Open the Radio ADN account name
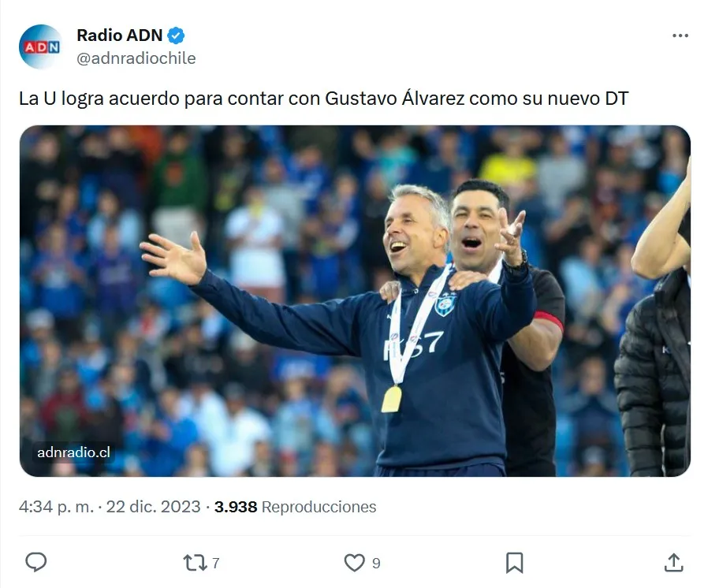This screenshot has width=708, height=588. coord(120,35)
